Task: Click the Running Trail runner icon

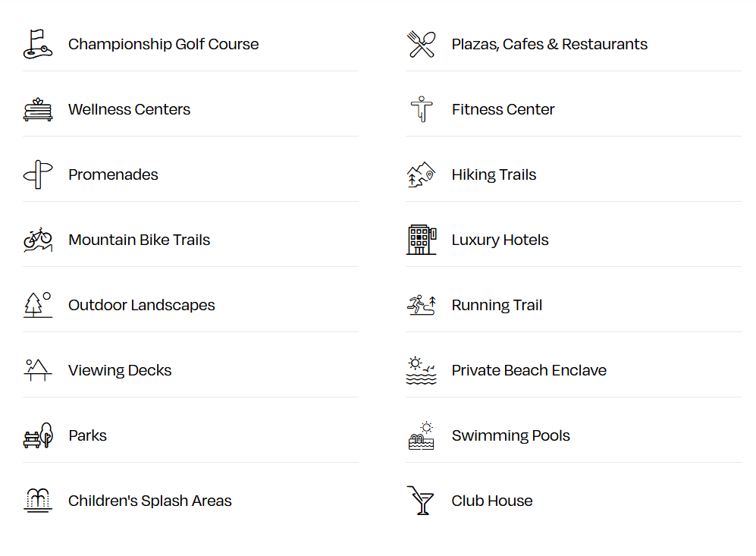Action: coord(421,305)
